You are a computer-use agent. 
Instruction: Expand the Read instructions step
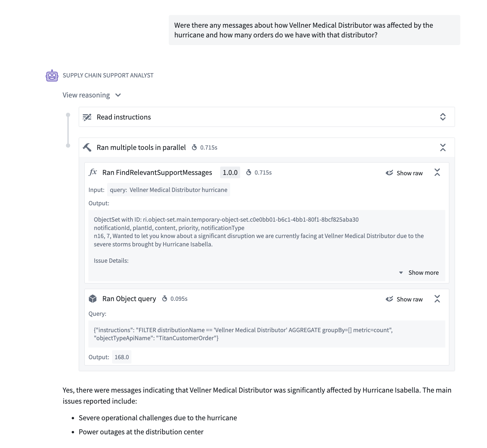(443, 117)
